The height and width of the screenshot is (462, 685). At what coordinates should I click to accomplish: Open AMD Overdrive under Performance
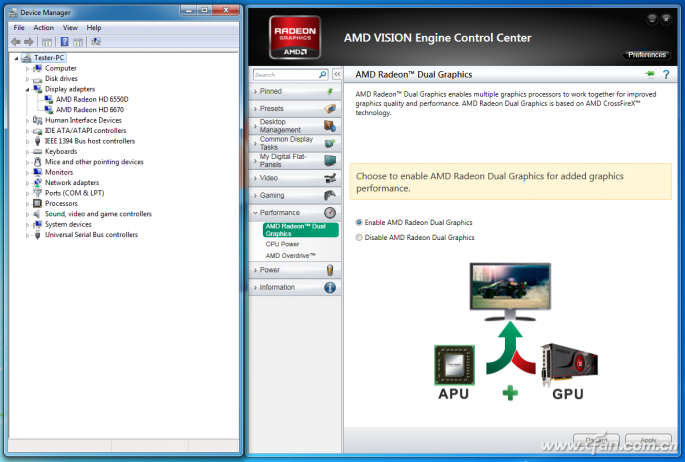pos(291,255)
